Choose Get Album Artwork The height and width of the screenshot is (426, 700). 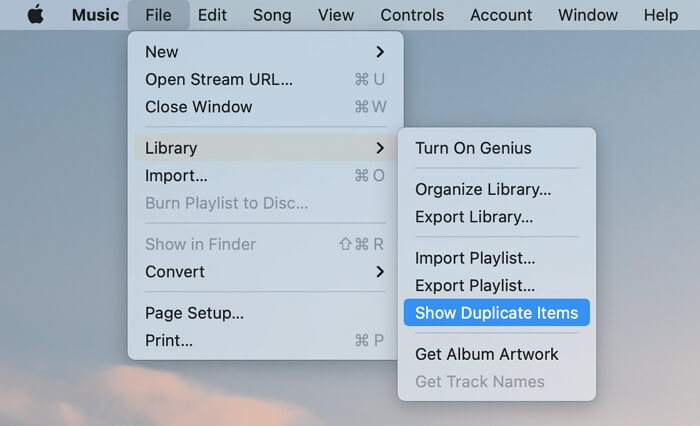496,354
